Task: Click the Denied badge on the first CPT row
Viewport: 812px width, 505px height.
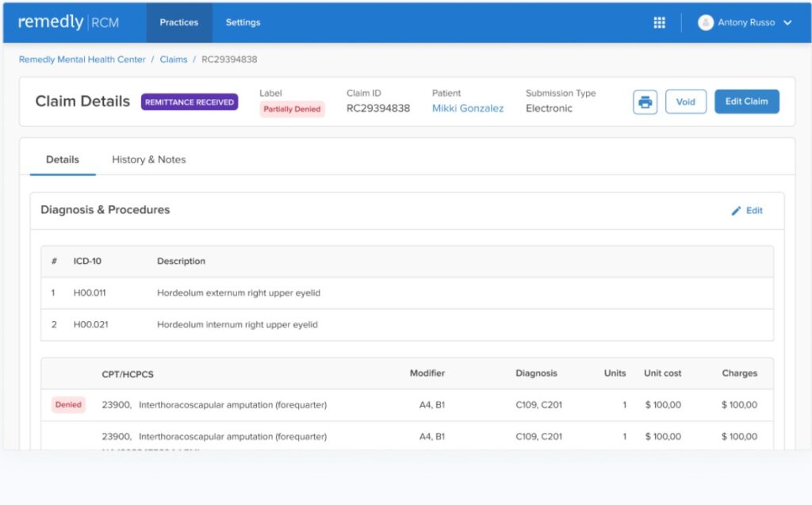Action: tap(68, 404)
